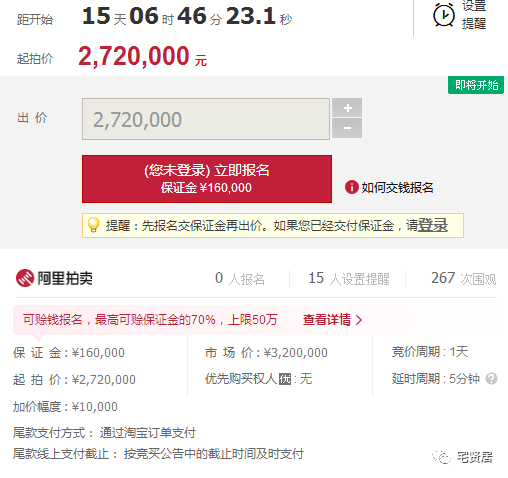Select 保证金 ¥160,000 detail text

point(69,353)
